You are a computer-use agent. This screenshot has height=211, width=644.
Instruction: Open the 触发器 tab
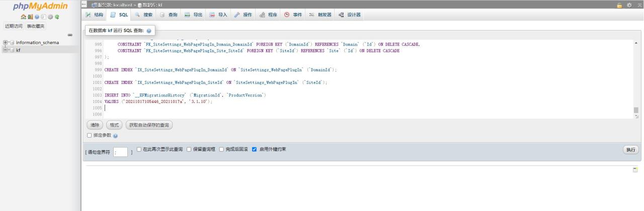(320, 15)
